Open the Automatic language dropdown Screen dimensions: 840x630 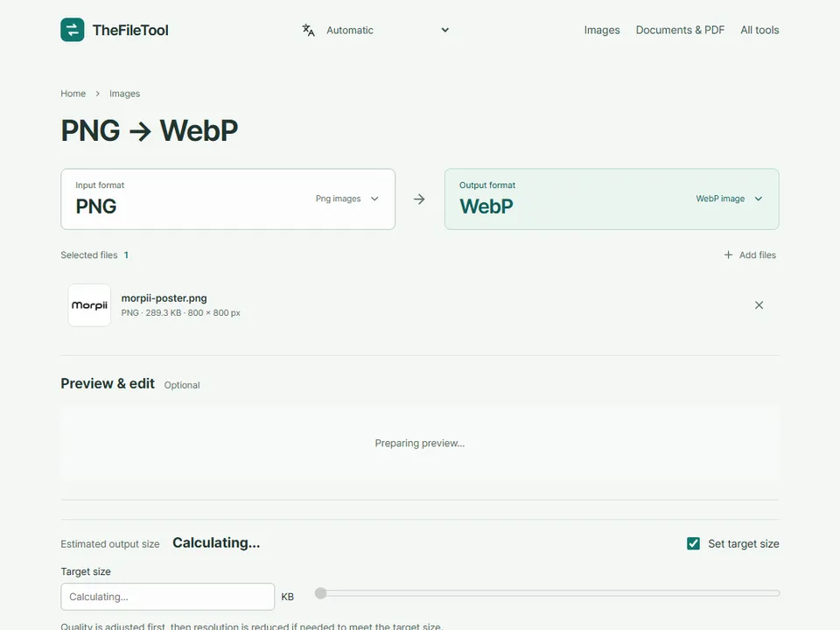pos(388,30)
